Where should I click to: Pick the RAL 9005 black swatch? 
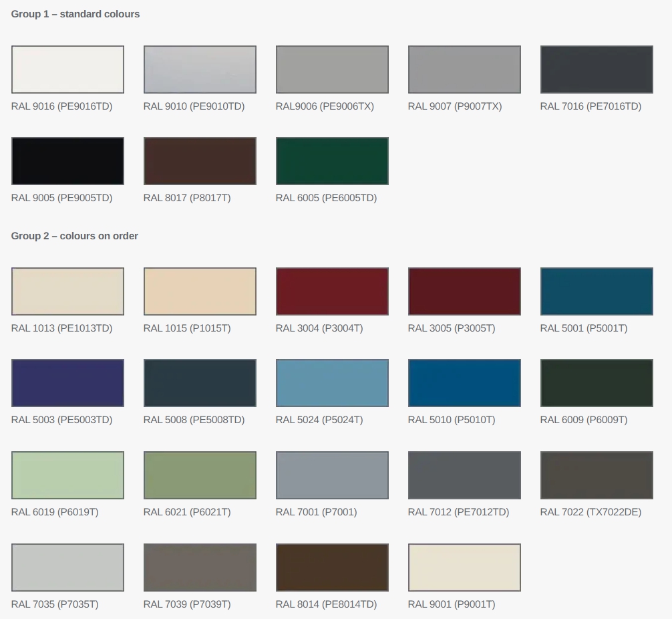point(67,161)
